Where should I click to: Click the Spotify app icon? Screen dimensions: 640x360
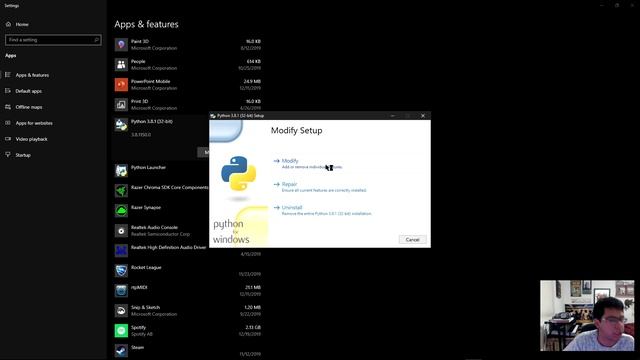(121, 331)
